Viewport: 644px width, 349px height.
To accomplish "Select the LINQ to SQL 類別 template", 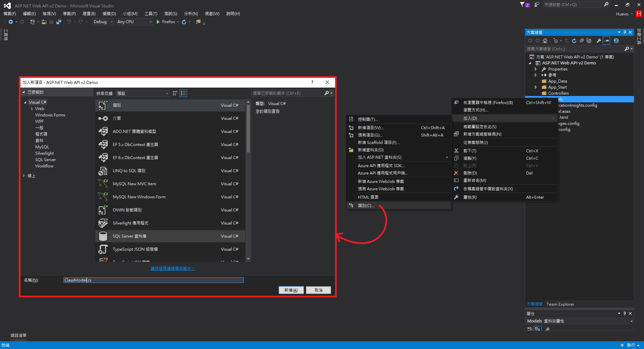I will pyautogui.click(x=170, y=170).
